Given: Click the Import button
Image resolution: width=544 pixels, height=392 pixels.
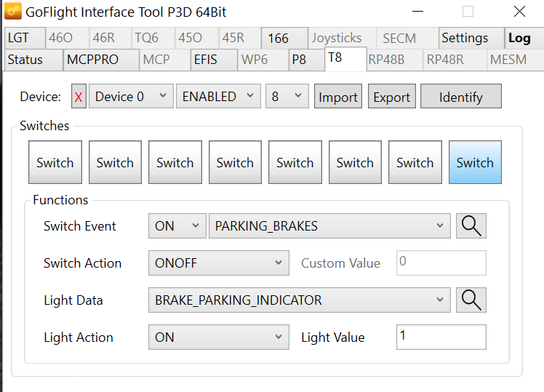Looking at the screenshot, I should (338, 97).
